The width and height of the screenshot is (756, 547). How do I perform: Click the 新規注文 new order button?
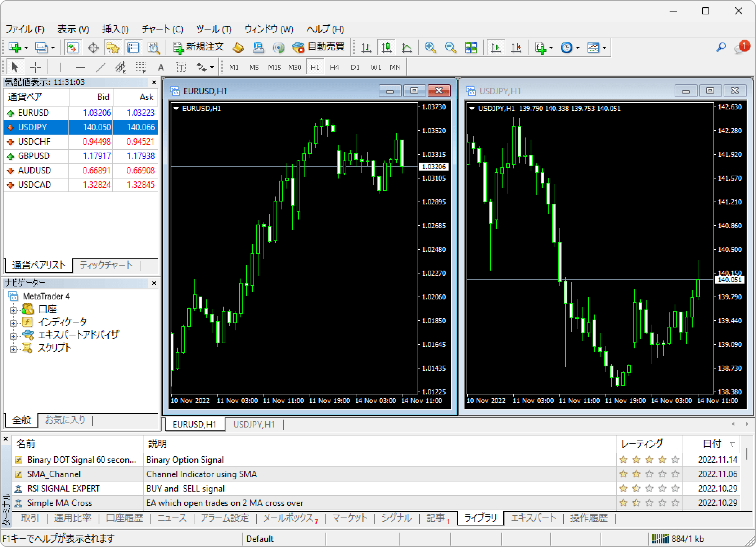[198, 47]
